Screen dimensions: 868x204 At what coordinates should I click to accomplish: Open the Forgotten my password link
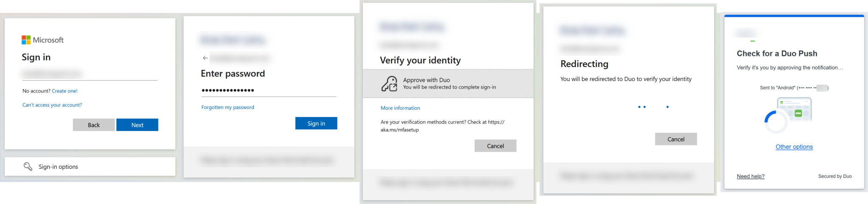coord(228,107)
